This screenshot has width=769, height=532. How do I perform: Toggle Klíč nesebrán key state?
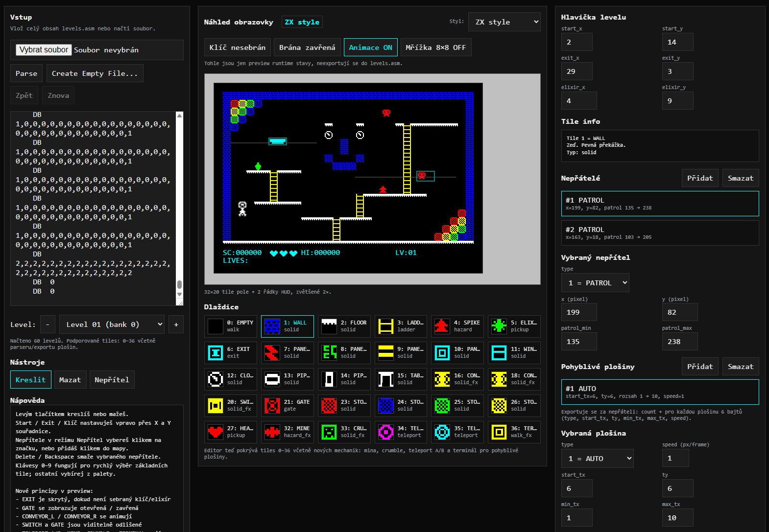tap(237, 47)
